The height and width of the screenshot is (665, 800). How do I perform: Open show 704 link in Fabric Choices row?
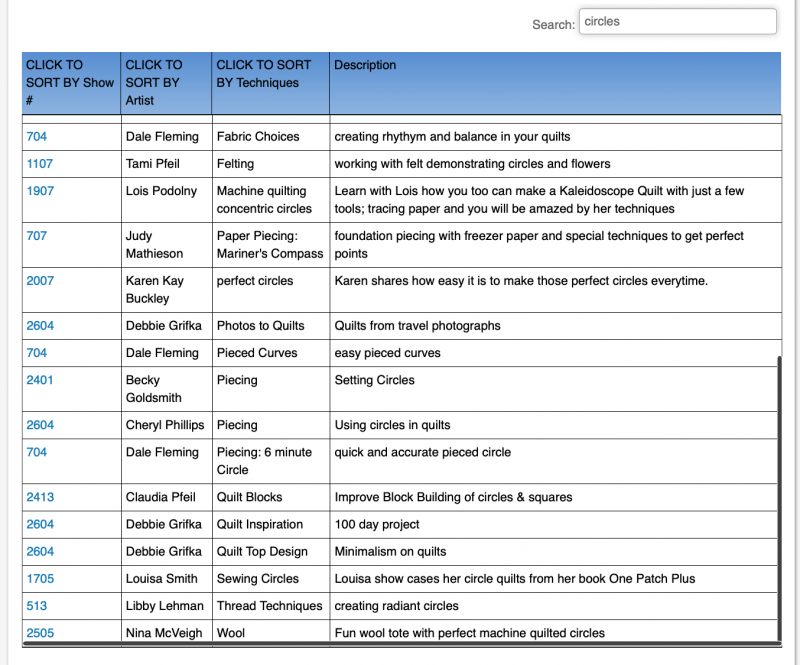[x=36, y=137]
